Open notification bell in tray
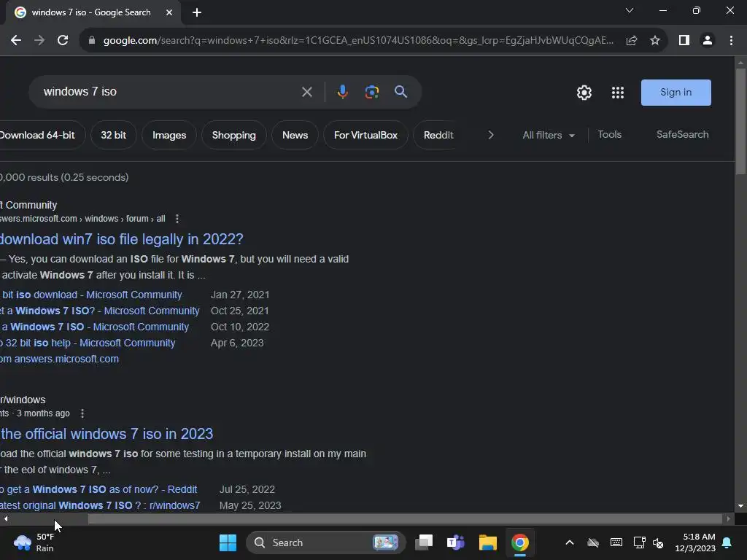The height and width of the screenshot is (560, 747). point(727,542)
